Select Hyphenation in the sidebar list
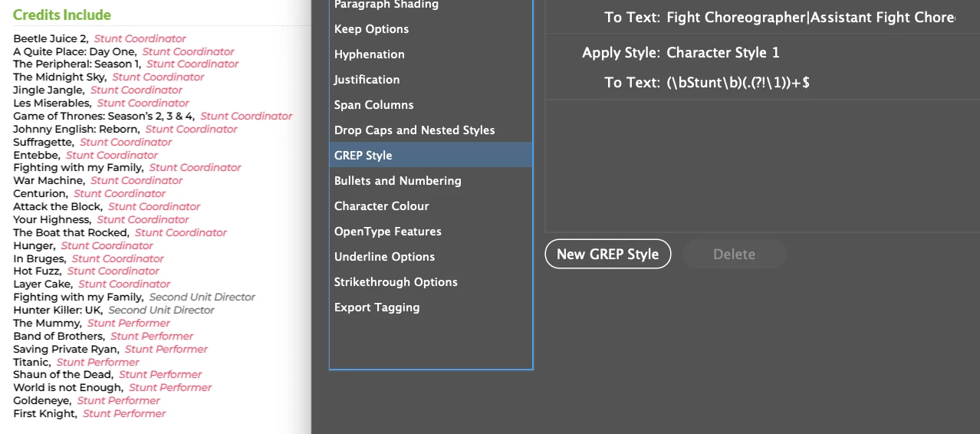This screenshot has width=980, height=434. [x=369, y=54]
